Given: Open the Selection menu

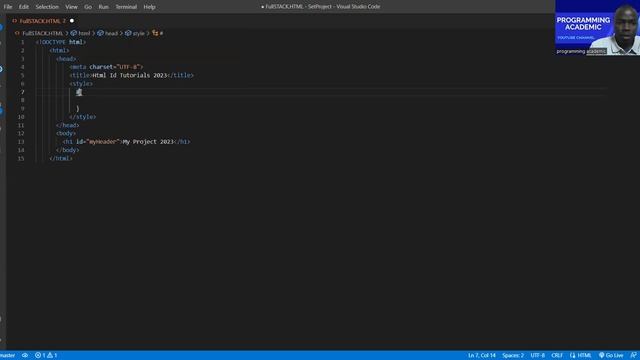Looking at the screenshot, I should [47, 7].
